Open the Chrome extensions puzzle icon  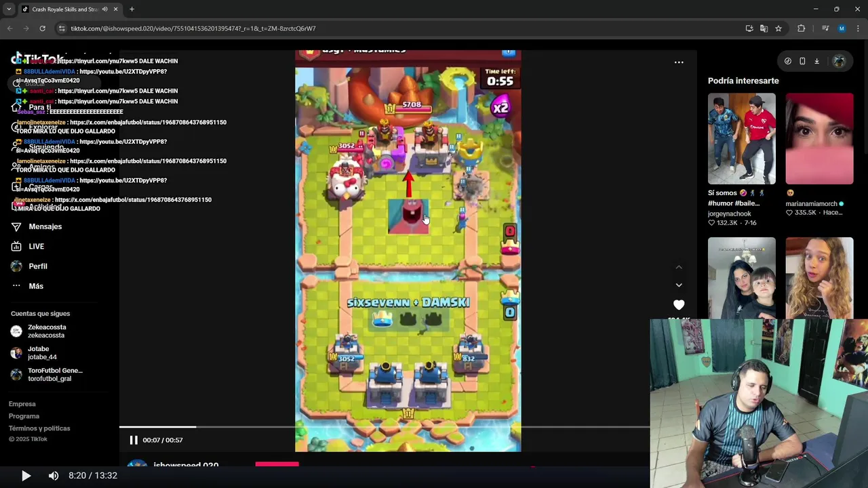[802, 28]
